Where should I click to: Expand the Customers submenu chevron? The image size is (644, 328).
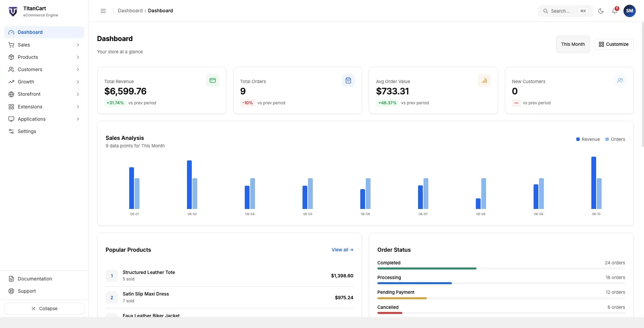pyautogui.click(x=78, y=69)
